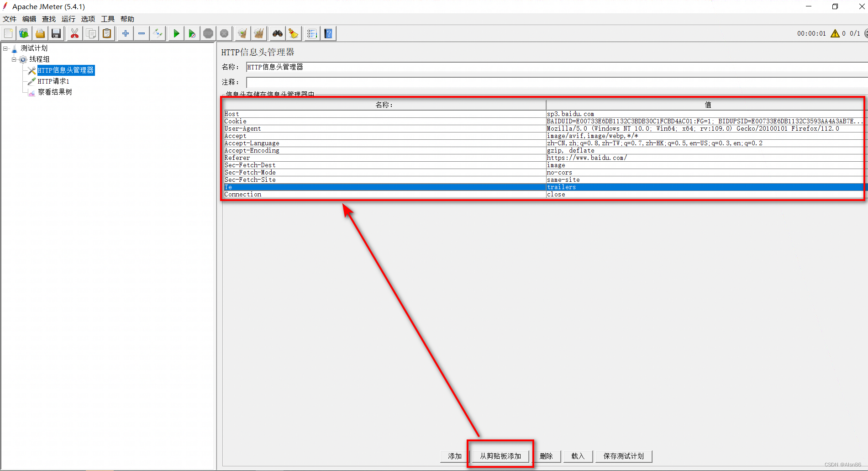Click the New test plan icon

click(x=8, y=33)
